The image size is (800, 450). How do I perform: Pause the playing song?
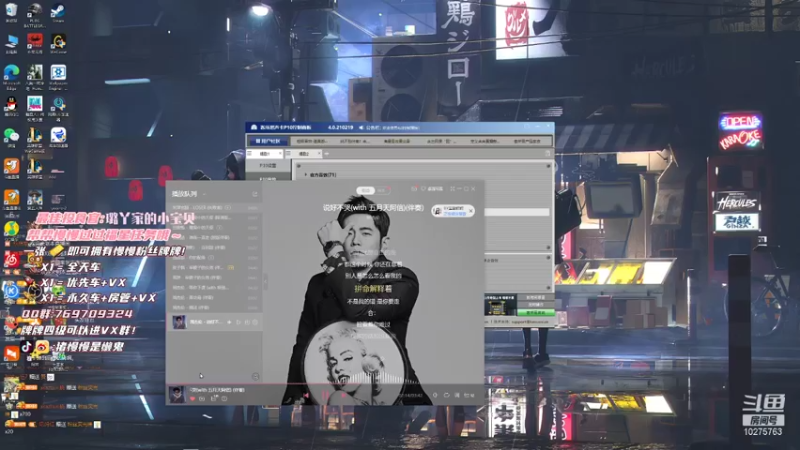(x=325, y=395)
